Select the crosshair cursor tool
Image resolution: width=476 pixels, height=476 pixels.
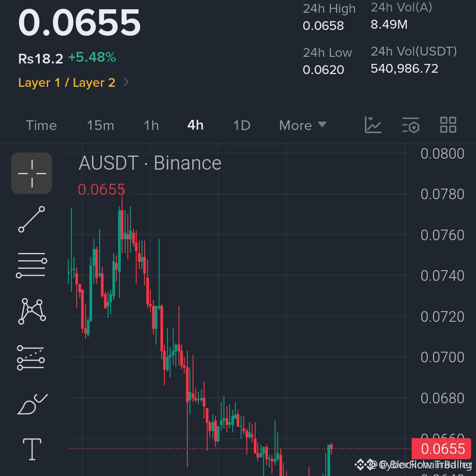click(32, 173)
